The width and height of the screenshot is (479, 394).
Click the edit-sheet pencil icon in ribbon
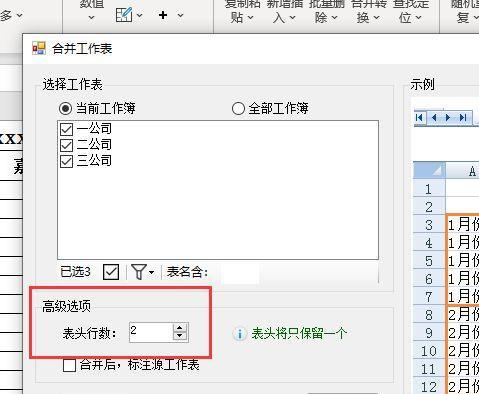(124, 15)
